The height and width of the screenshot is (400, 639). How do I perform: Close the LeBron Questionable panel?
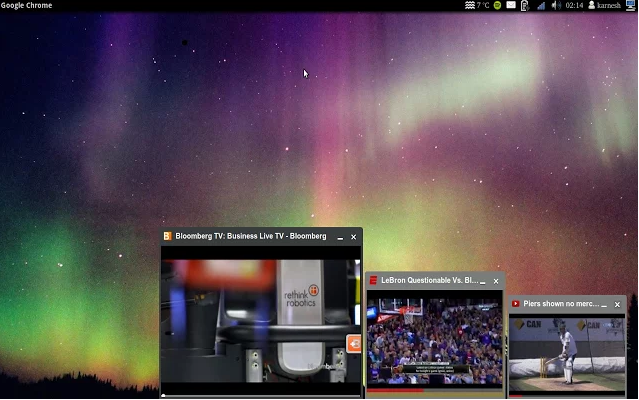(496, 281)
